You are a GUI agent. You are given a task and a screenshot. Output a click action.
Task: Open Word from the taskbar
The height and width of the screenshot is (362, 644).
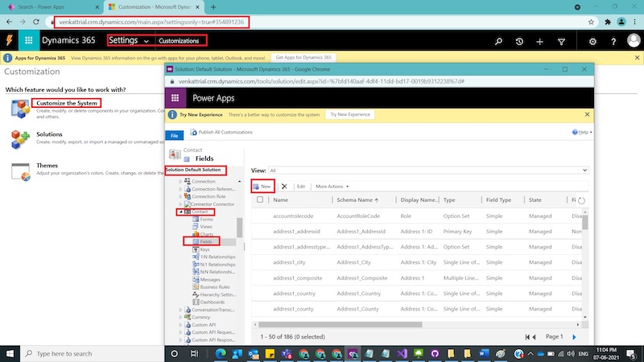pos(484,353)
